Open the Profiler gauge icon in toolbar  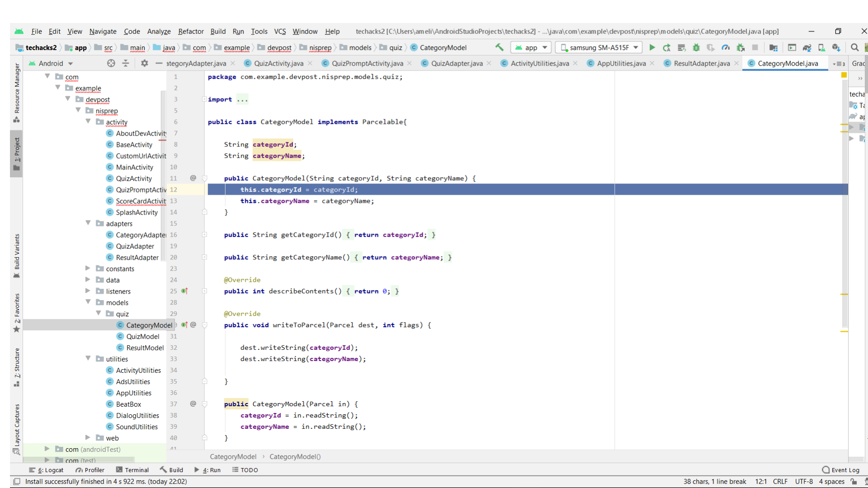coord(726,47)
